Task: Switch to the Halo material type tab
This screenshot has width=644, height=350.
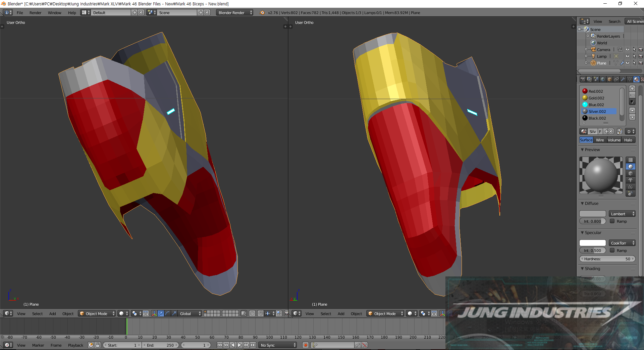Action: pos(628,140)
